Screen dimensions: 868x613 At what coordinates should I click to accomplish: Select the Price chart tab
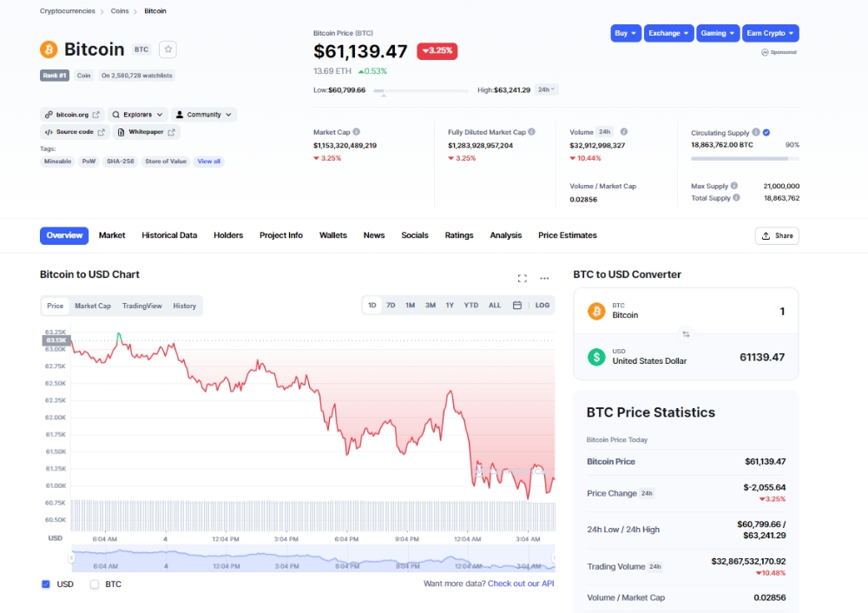56,306
